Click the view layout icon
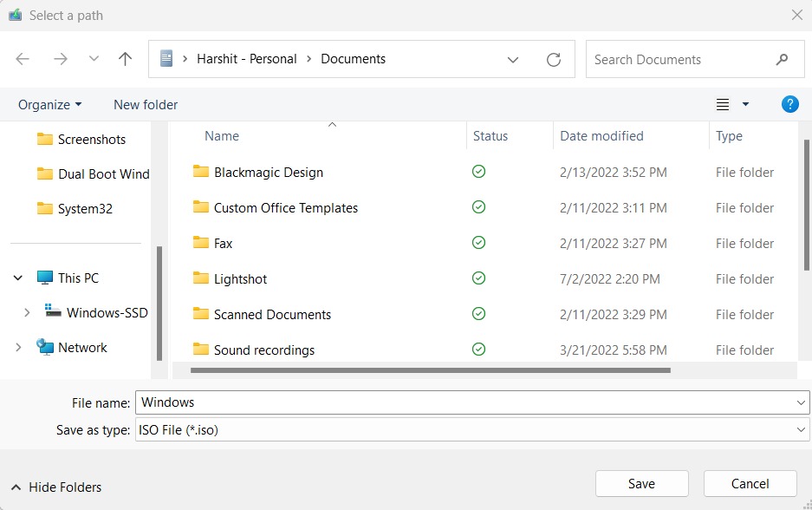Image resolution: width=812 pixels, height=510 pixels. pos(723,105)
